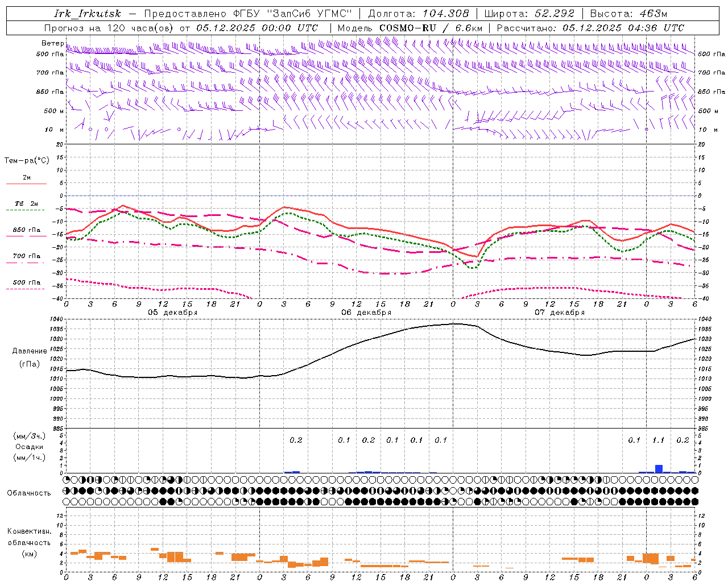Click the '(гПа)' unit under Давление
The height and width of the screenshot is (582, 728).
(28, 364)
